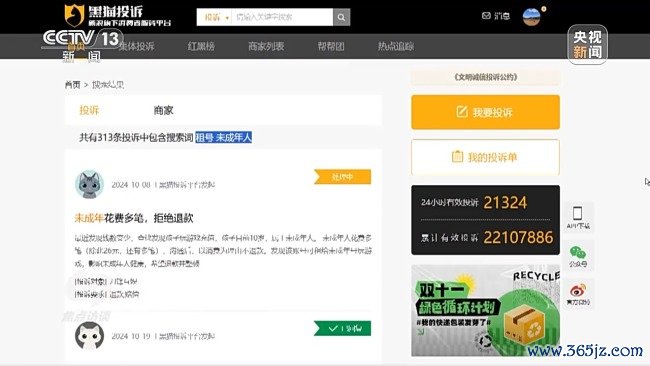650x366 pixels.
Task: Open complaint titled 未成年花费多笔，拒绝退款
Action: pos(134,218)
